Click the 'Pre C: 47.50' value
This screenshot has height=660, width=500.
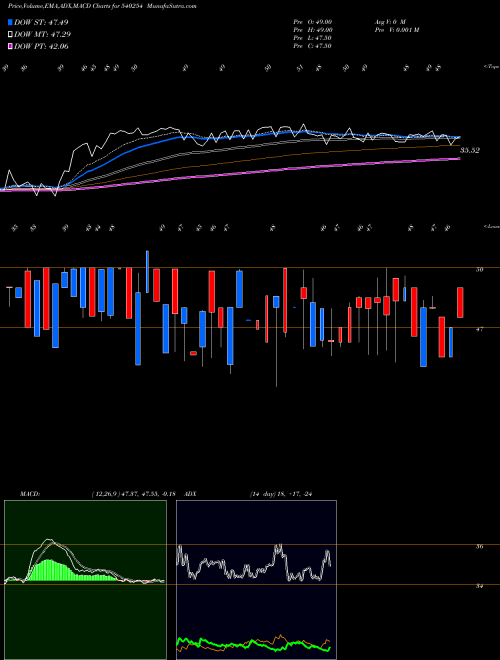312,46
